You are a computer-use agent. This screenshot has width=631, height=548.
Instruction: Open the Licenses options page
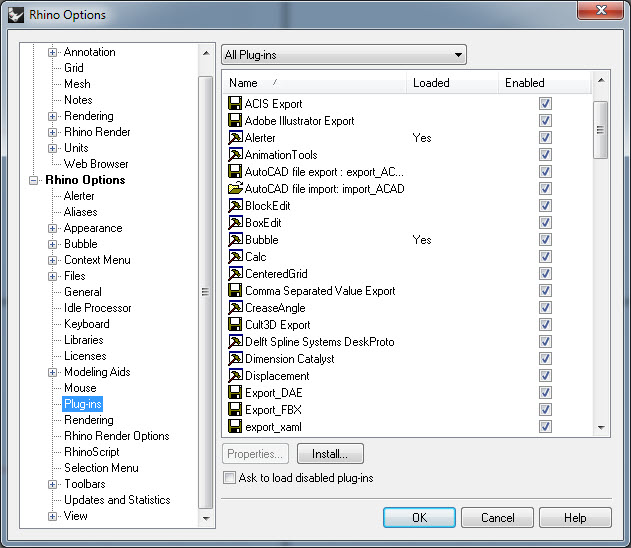(x=85, y=356)
